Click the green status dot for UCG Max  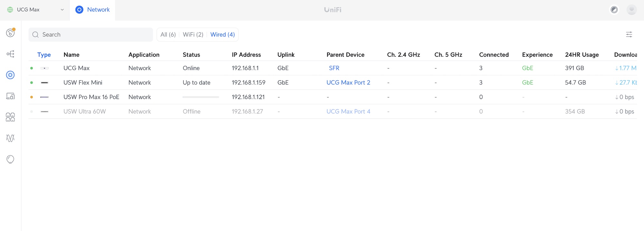click(32, 68)
